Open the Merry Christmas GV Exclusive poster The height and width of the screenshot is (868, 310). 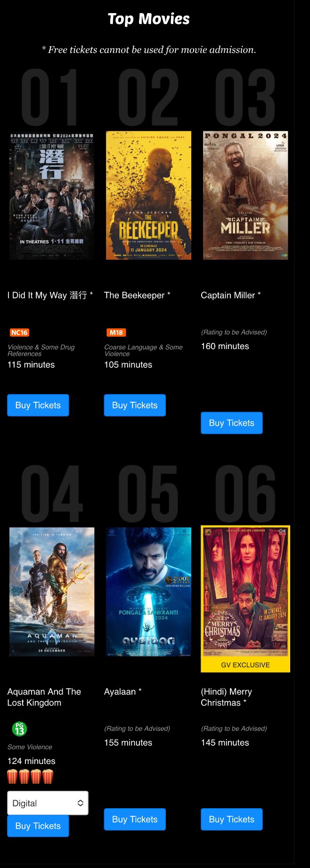(245, 592)
